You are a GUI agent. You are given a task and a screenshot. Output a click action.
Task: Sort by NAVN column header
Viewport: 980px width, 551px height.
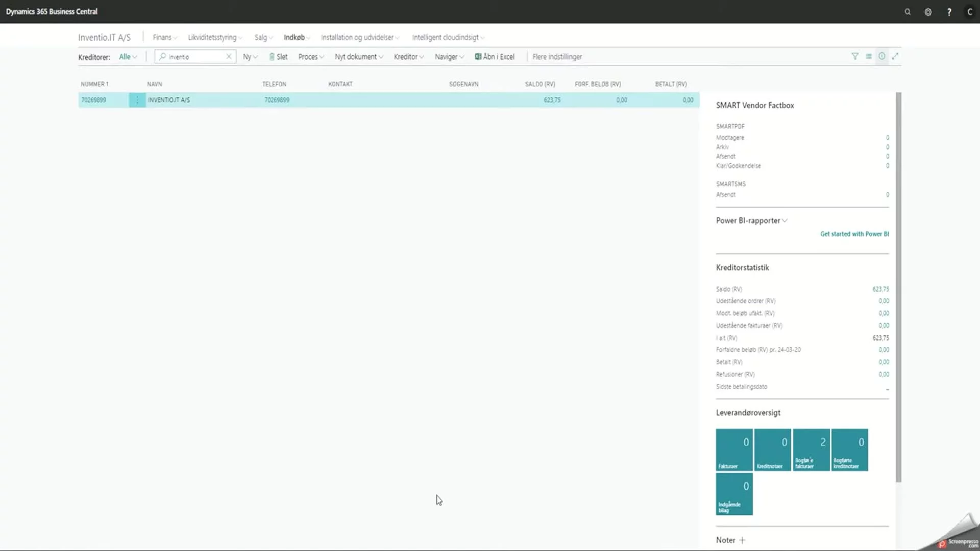(x=154, y=84)
